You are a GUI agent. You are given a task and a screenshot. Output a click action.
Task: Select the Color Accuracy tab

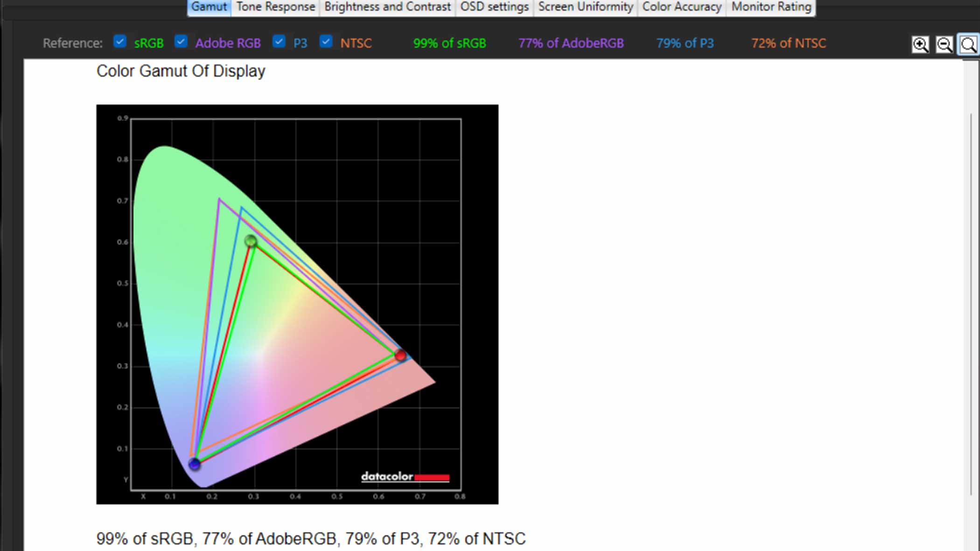click(682, 7)
